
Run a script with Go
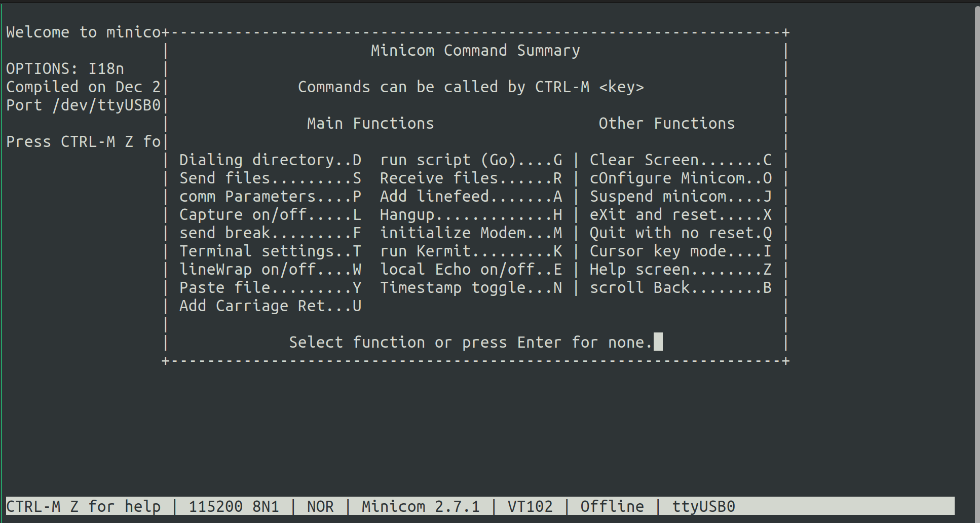[470, 159]
